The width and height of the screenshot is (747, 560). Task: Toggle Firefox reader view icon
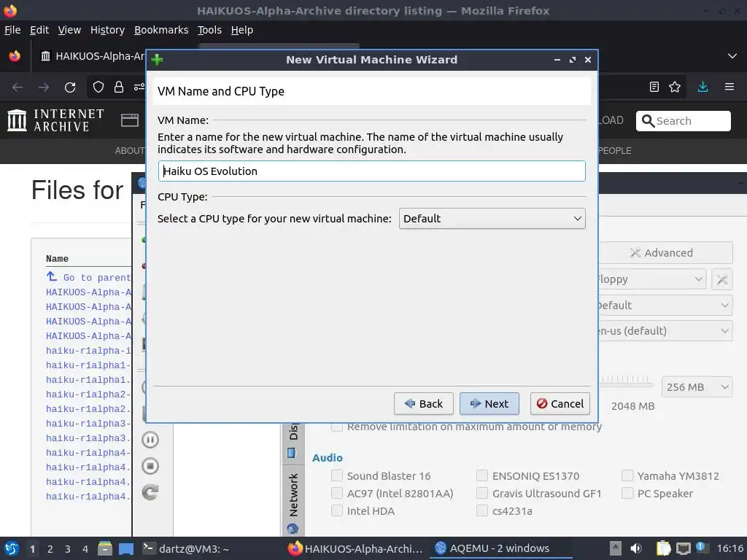[x=654, y=87]
